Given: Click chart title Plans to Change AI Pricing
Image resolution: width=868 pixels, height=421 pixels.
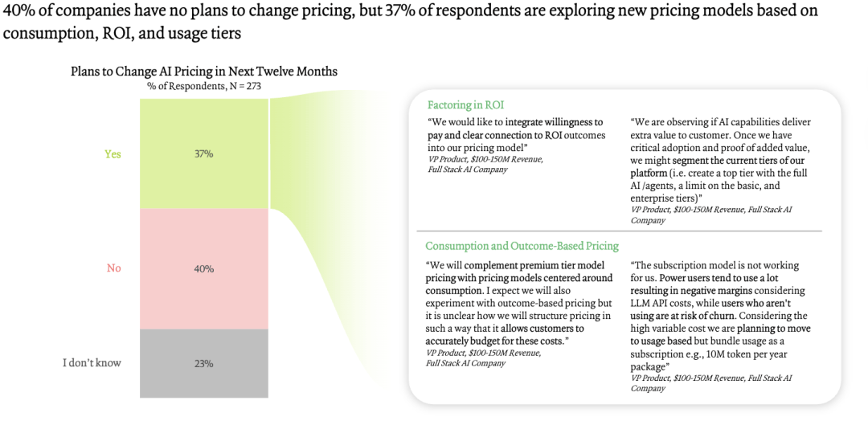Looking at the screenshot, I should click(203, 72).
